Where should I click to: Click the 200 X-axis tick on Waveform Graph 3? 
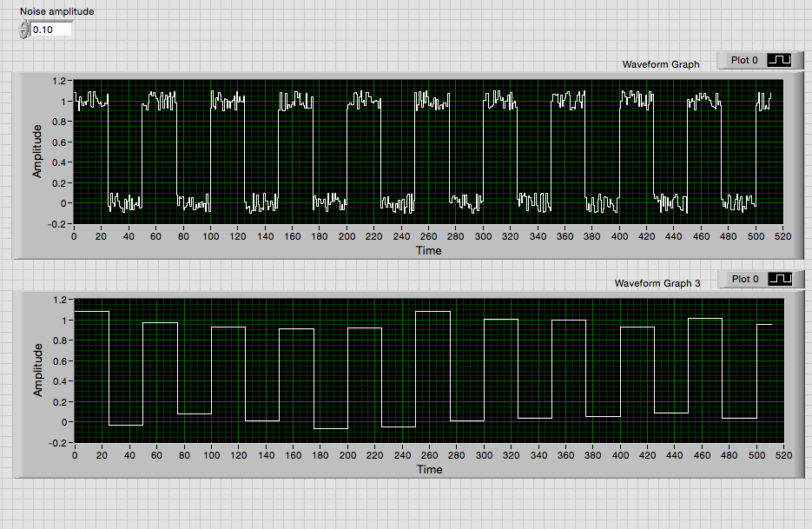point(347,455)
